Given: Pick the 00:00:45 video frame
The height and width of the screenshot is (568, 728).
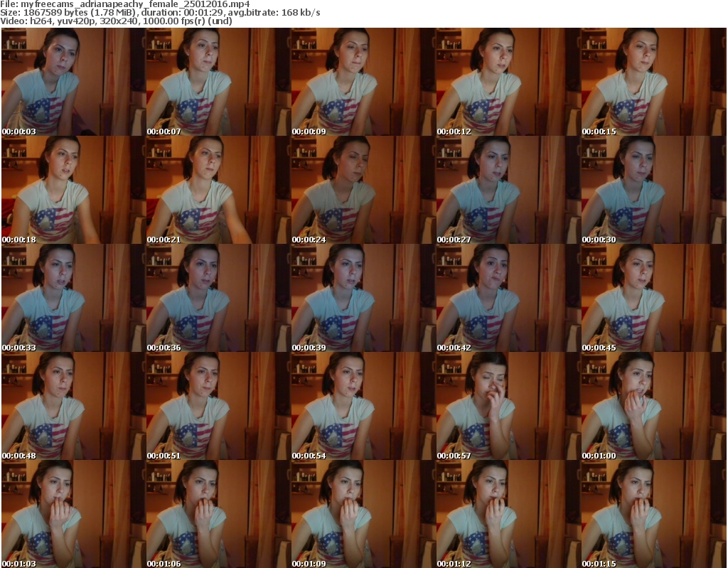Looking at the screenshot, I should [653, 298].
